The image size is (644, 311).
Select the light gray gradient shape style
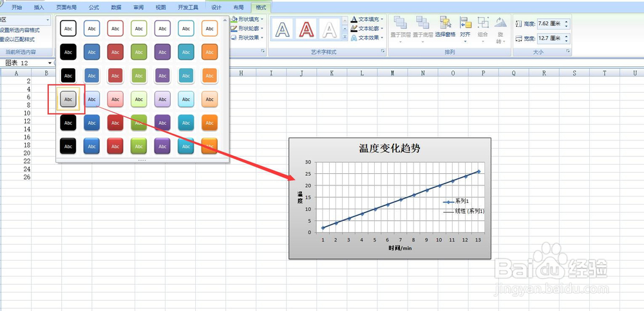click(68, 99)
